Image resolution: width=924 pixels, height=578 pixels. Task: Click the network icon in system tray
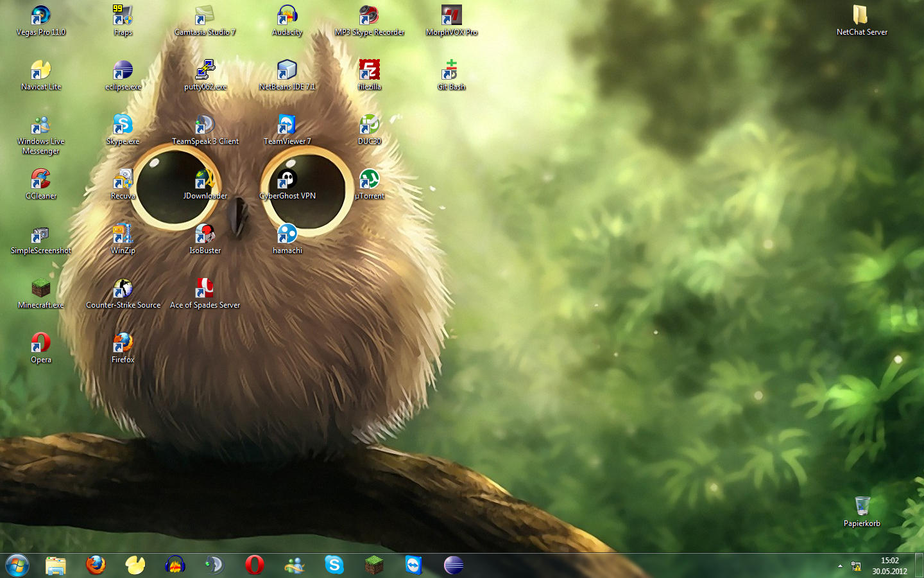pyautogui.click(x=856, y=566)
